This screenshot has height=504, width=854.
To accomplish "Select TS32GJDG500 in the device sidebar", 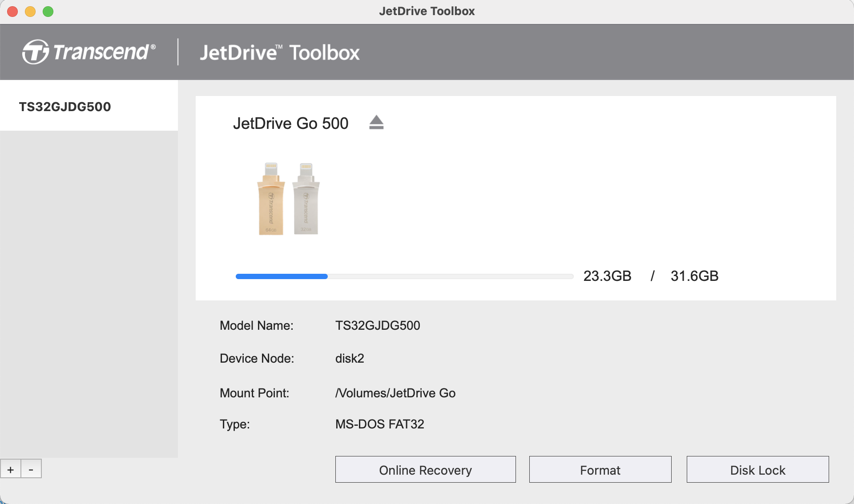I will (89, 106).
